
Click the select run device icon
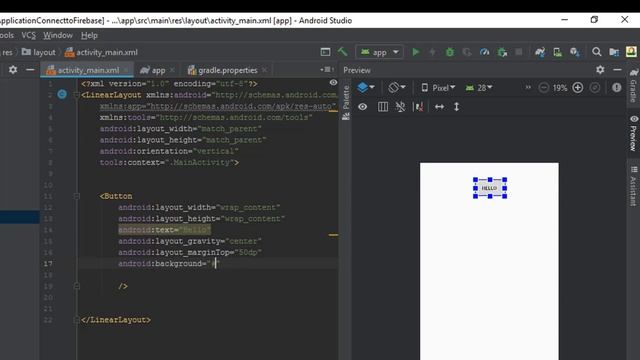325,52
